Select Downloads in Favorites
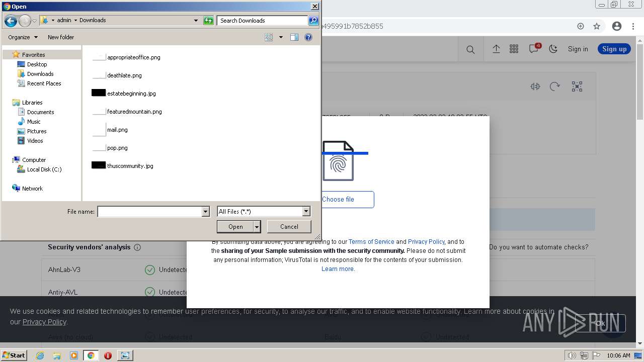Viewport: 644px width, 362px height. [40, 74]
